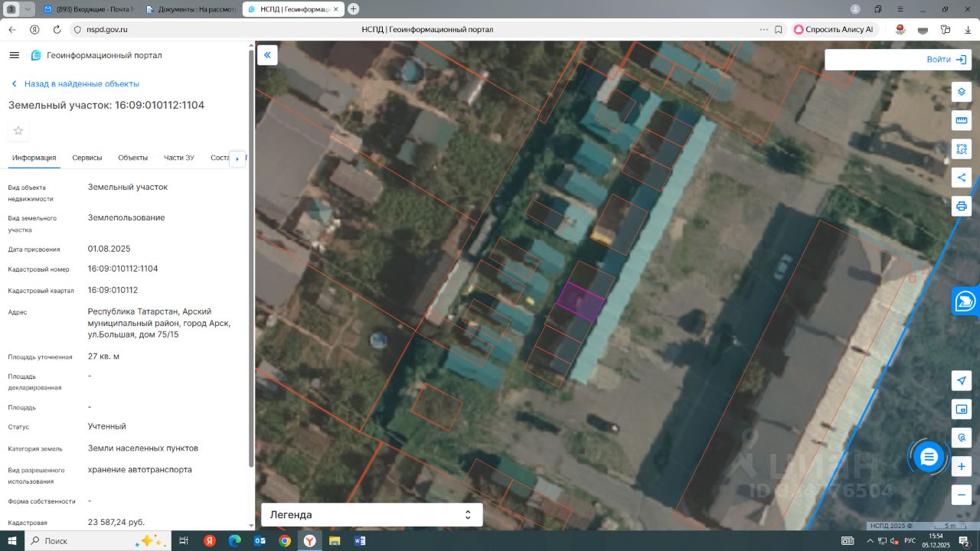Click the Землепользование value
Screen dimensions: 980x551
point(126,217)
